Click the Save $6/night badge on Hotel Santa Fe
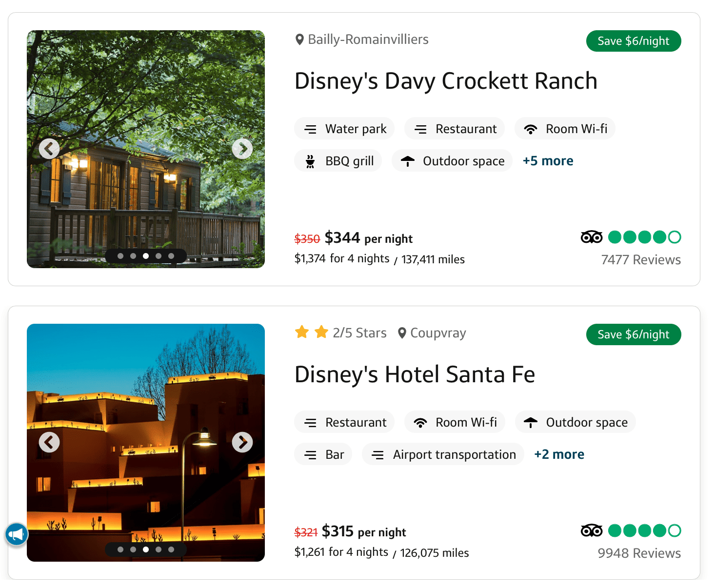715x588 pixels. [x=633, y=334]
